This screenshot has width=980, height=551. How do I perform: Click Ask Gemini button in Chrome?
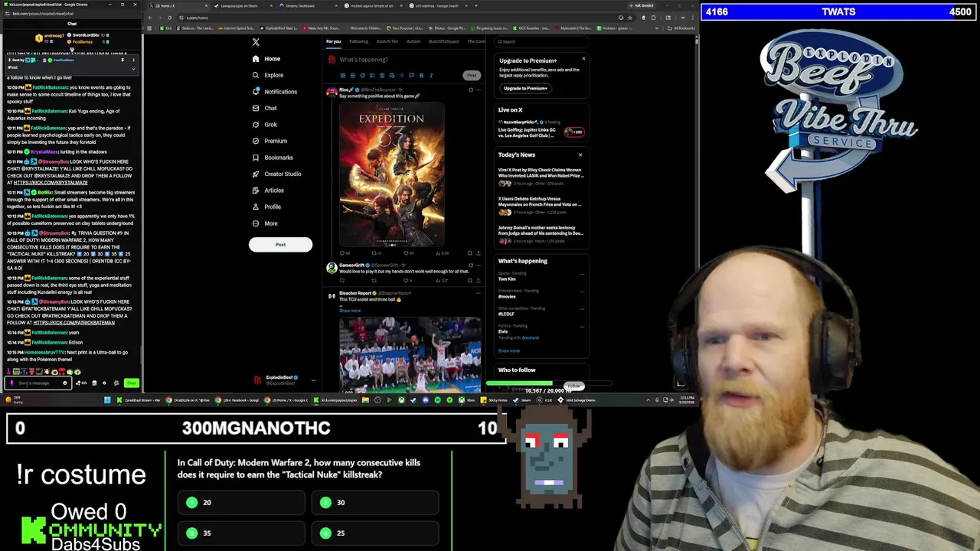click(x=642, y=6)
